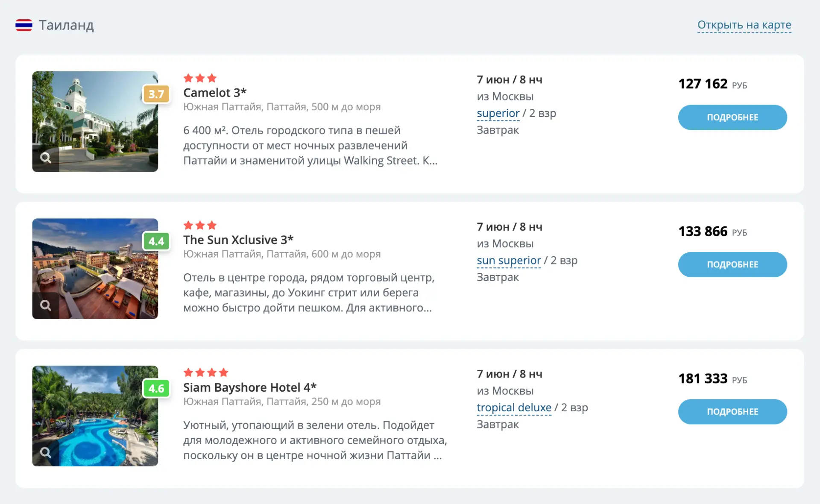
Task: Click the 4.6 rating badge
Action: coord(156,388)
